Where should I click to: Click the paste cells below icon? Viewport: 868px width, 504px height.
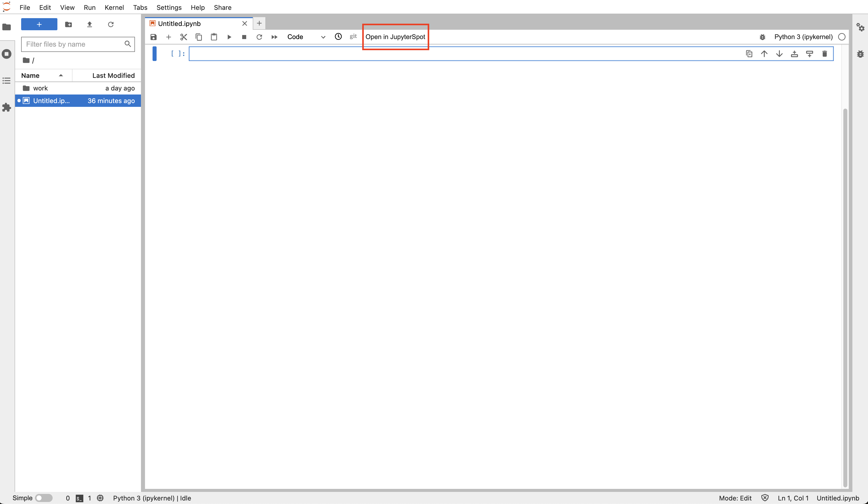coord(214,37)
